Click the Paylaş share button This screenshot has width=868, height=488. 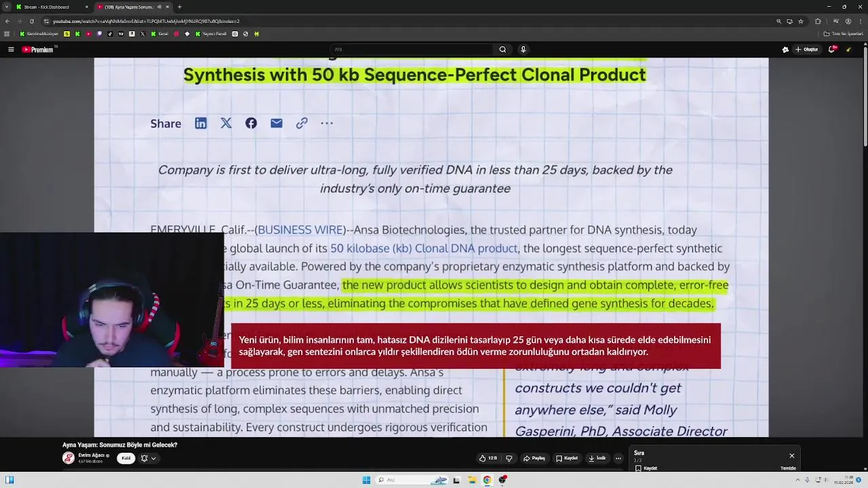(534, 458)
